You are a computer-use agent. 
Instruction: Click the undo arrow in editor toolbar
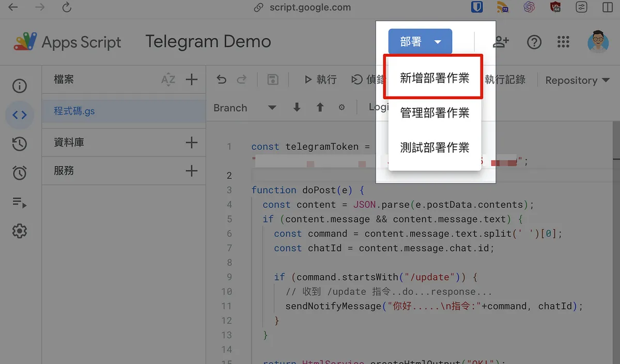click(x=222, y=80)
